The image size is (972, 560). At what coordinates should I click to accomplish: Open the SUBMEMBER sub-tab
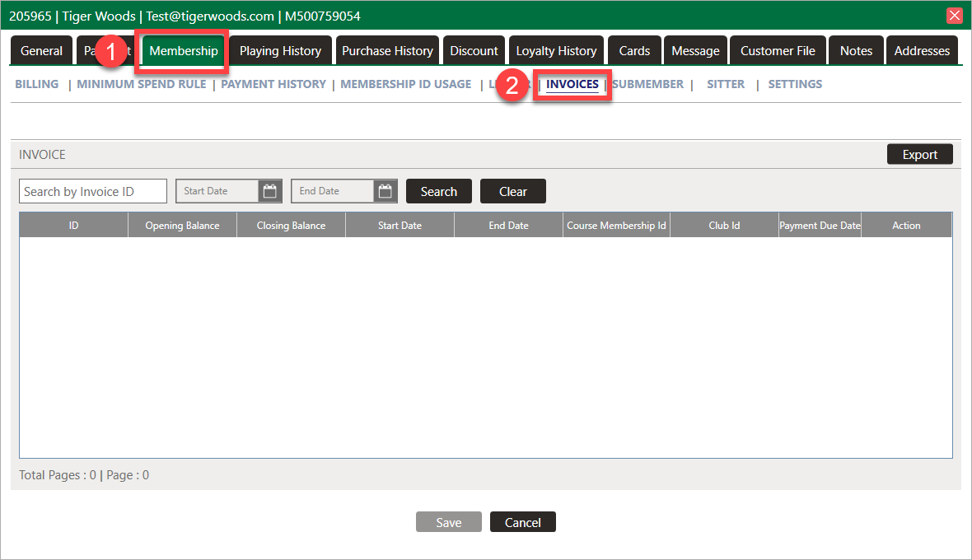click(x=648, y=84)
